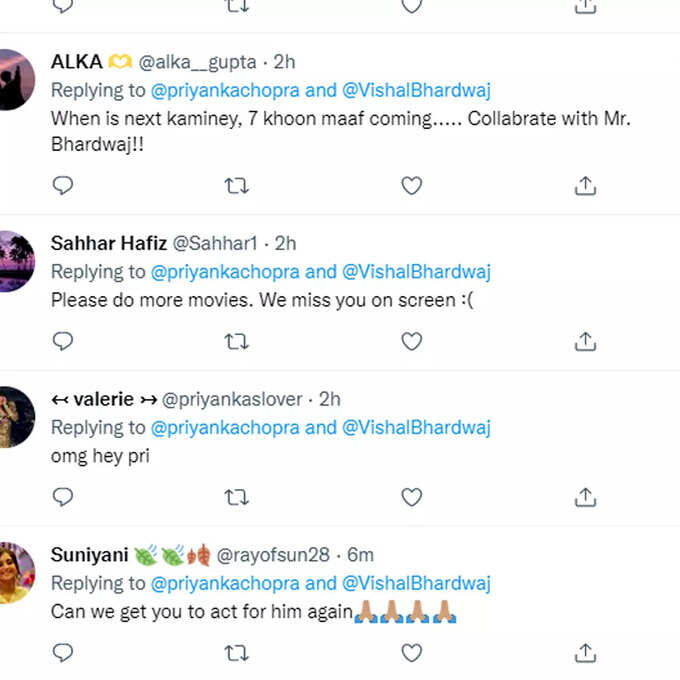Like Sahhar Hafiz's 'Please do more movies' tweet
Image resolution: width=680 pixels, height=680 pixels.
(x=412, y=342)
